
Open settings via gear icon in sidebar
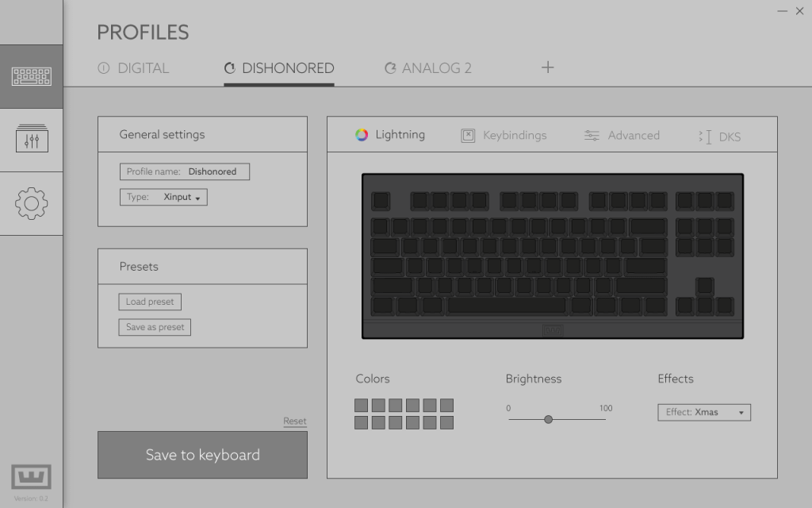click(32, 203)
